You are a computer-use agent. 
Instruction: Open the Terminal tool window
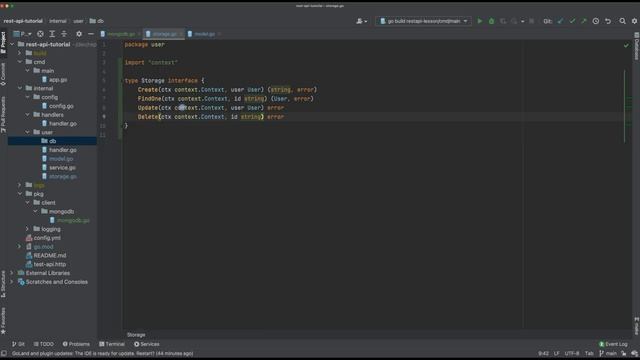tap(112, 344)
